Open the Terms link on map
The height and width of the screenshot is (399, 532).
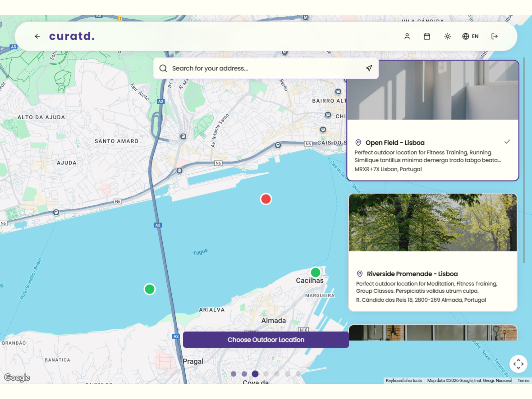(523, 380)
